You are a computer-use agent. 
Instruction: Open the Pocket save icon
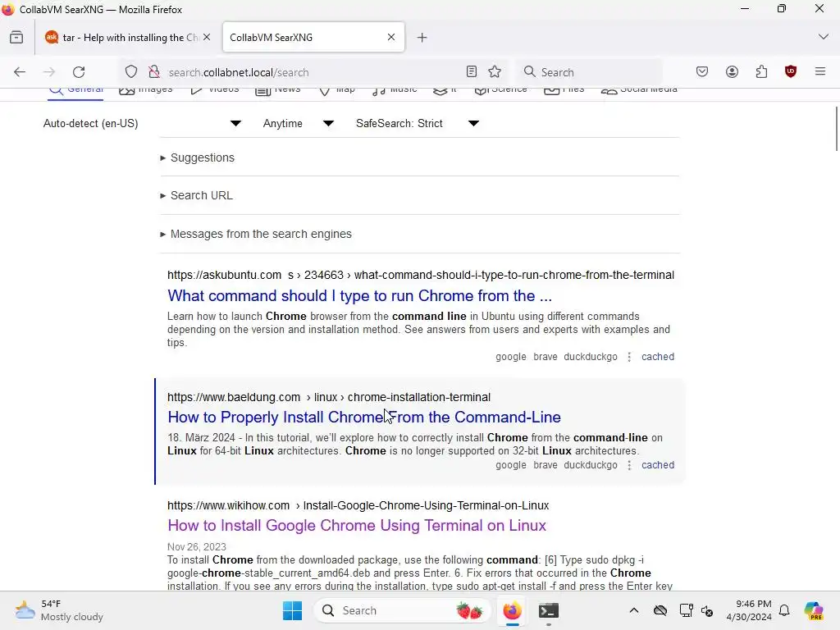(702, 72)
